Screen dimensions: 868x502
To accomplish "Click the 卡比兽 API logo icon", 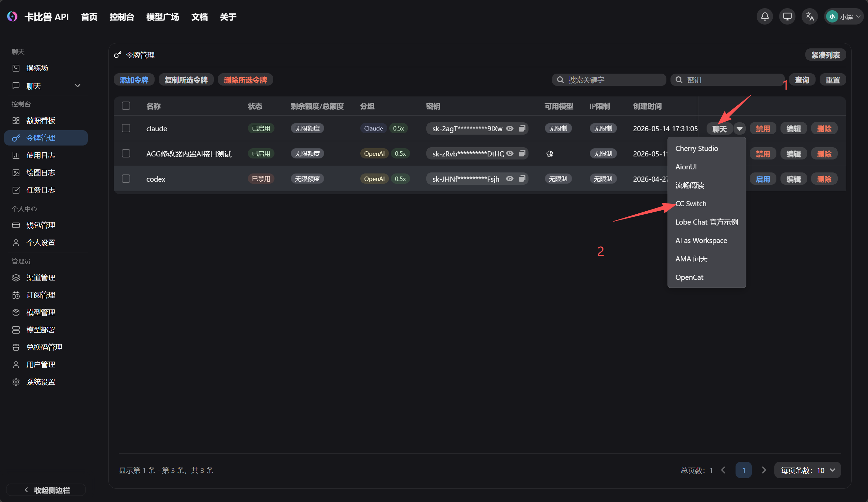I will [12, 17].
